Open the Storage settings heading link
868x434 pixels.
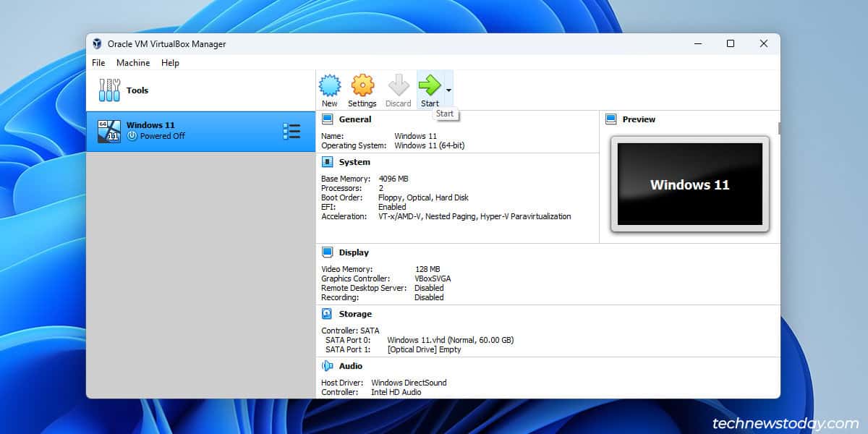tap(355, 314)
